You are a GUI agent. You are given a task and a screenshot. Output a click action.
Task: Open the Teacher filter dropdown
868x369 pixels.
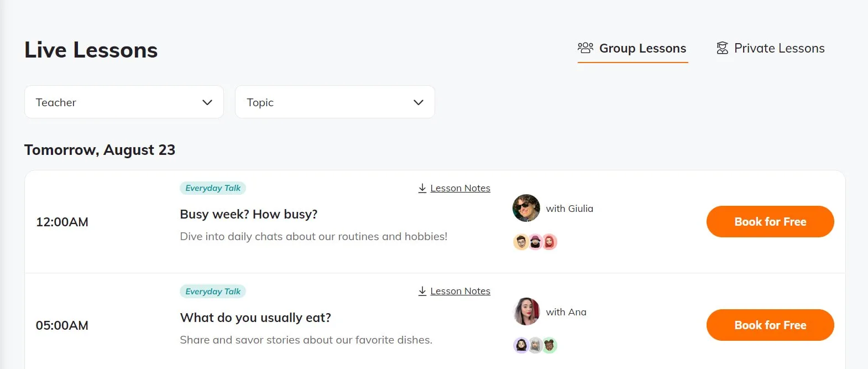click(124, 102)
